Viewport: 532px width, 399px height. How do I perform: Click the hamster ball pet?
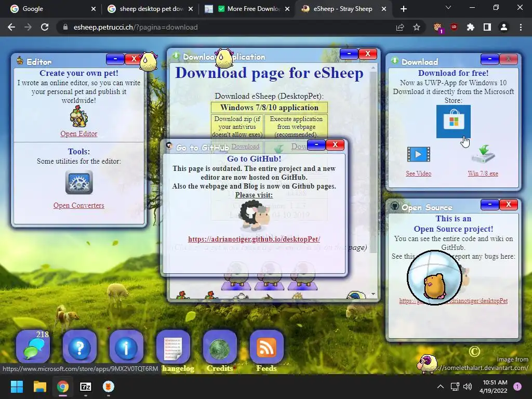point(434,277)
